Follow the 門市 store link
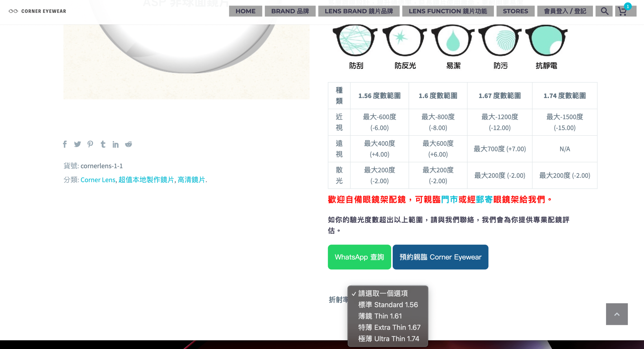 tap(450, 200)
